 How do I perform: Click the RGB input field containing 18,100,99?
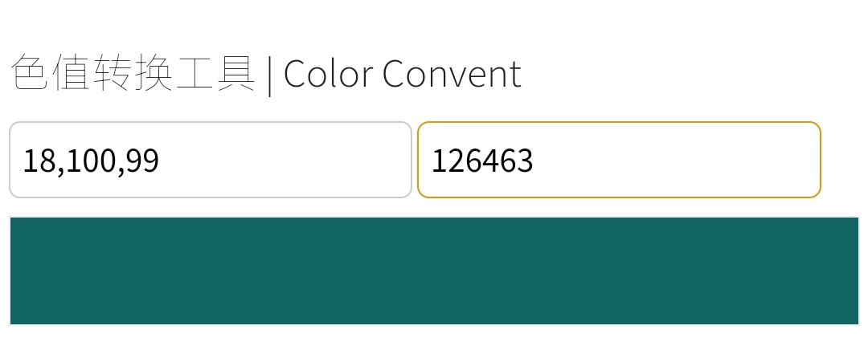click(x=211, y=160)
